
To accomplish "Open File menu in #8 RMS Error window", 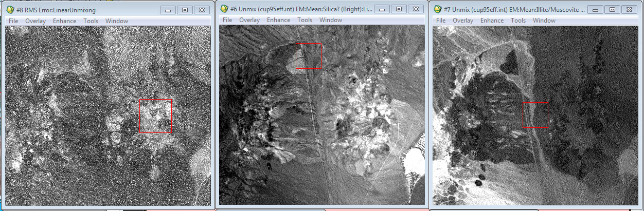I will [13, 21].
